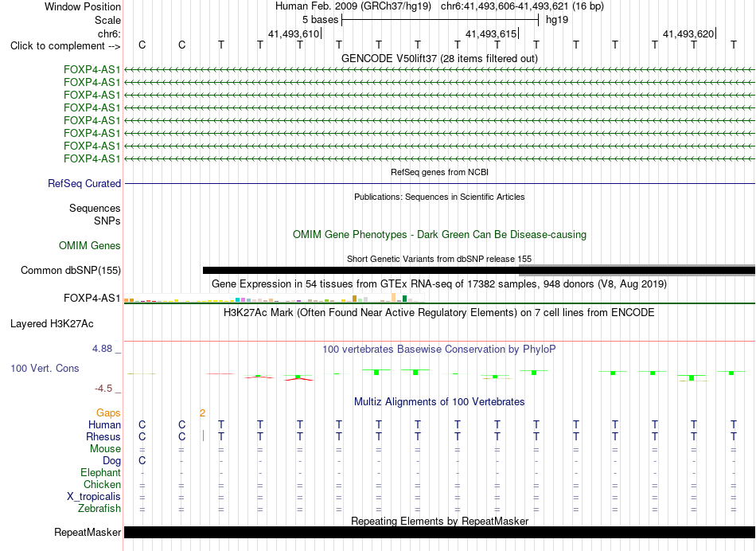The width and height of the screenshot is (756, 551).
Task: Click the 41,493,620 position marker
Action: point(689,33)
